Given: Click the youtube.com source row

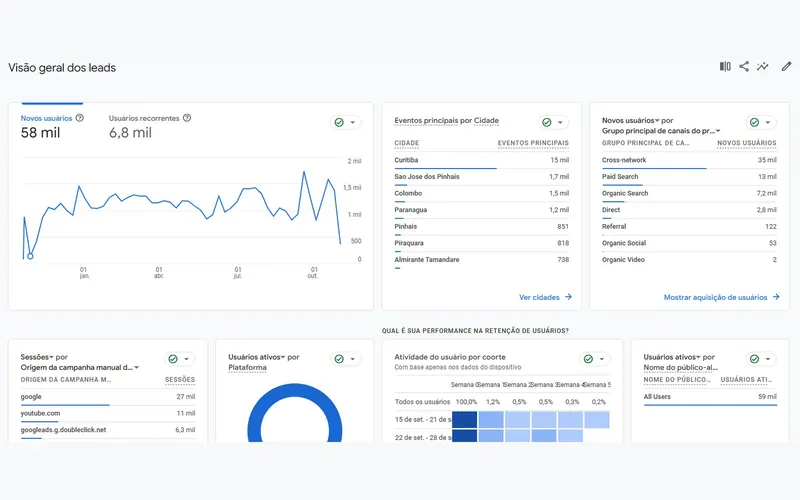Looking at the screenshot, I should coord(108,413).
